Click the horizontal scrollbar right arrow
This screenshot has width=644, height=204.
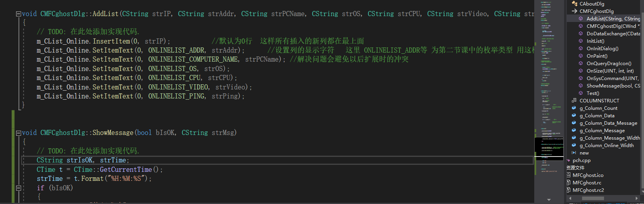(x=636, y=199)
